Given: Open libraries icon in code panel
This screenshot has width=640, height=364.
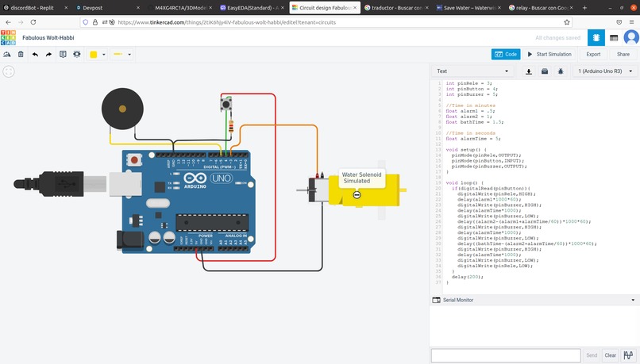Looking at the screenshot, I should pos(545,71).
